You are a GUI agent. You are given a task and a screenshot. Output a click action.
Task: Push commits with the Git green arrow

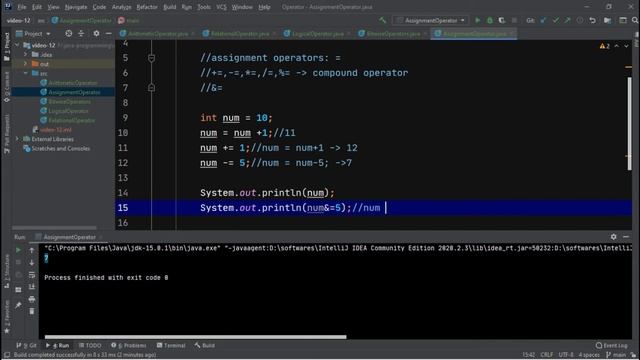click(567, 20)
